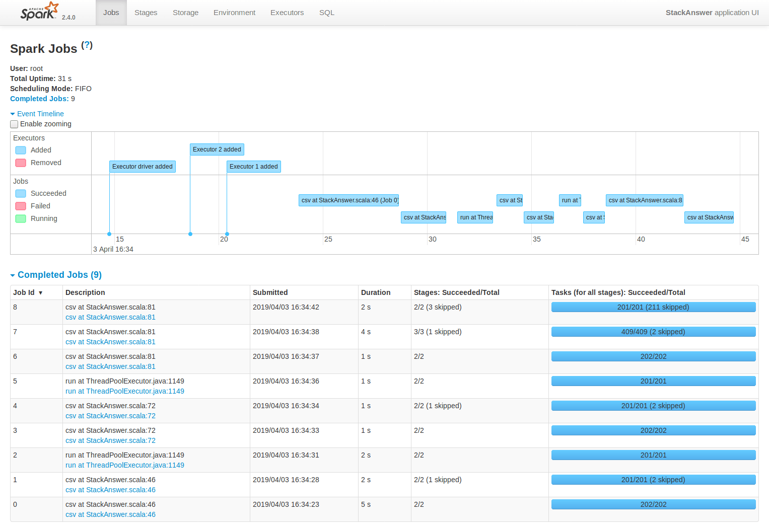769x532 pixels.
Task: Click the red Failed legend swatch
Action: coord(20,206)
